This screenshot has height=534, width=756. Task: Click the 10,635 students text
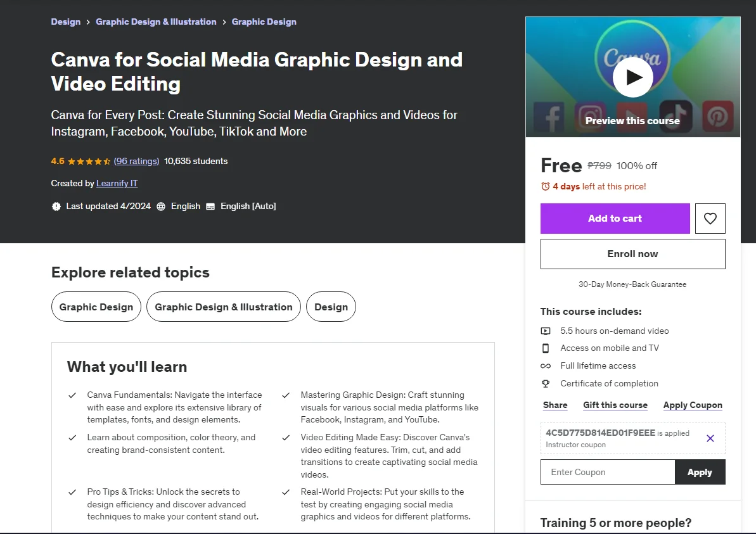[x=196, y=161]
